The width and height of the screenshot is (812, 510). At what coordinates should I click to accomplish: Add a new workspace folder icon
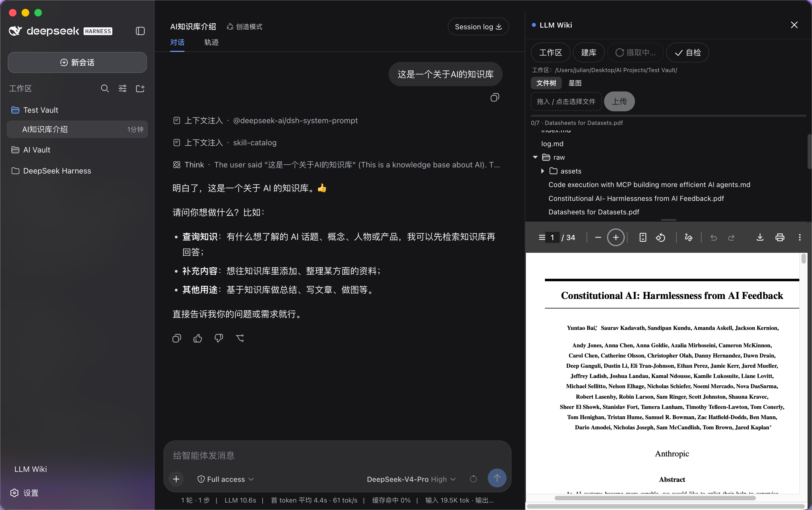click(x=140, y=88)
